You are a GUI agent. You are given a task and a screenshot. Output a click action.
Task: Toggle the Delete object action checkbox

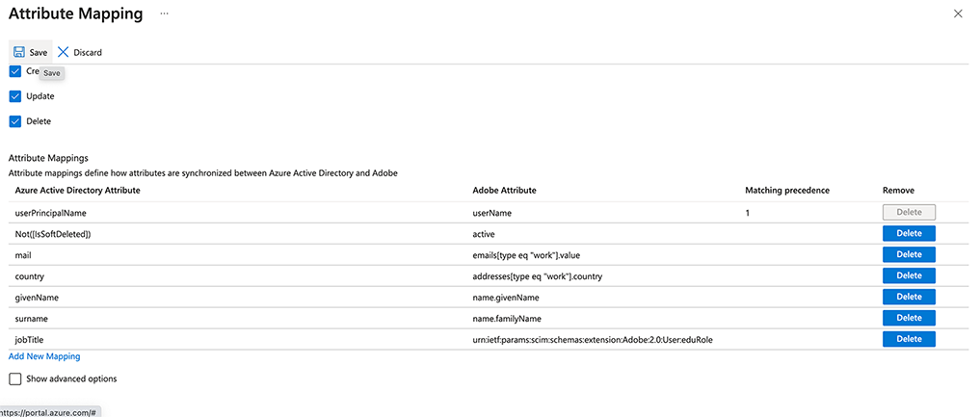coord(15,121)
